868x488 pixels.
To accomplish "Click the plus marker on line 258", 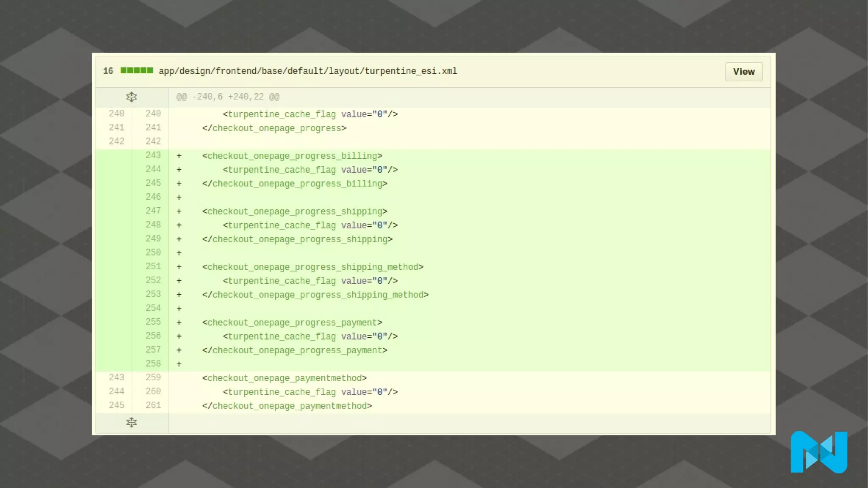I will tap(179, 364).
